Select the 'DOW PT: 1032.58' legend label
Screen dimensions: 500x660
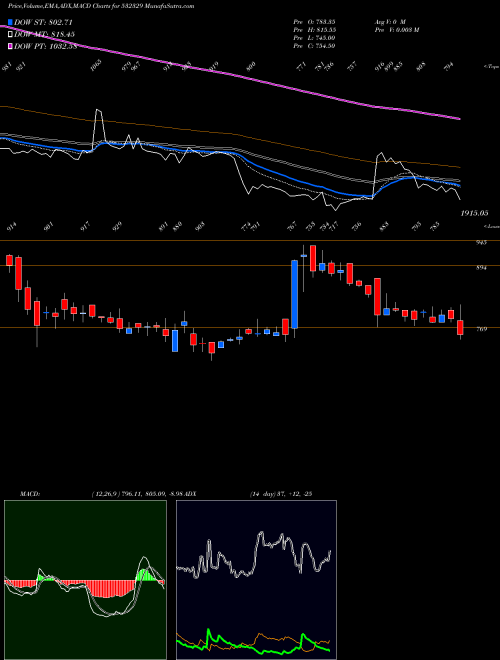45,46
